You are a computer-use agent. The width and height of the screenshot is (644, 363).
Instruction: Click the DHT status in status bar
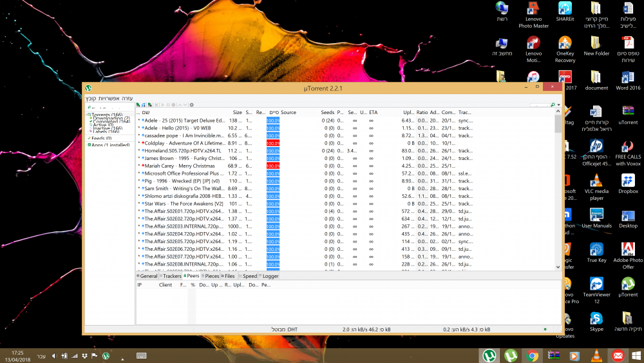pos(284,329)
